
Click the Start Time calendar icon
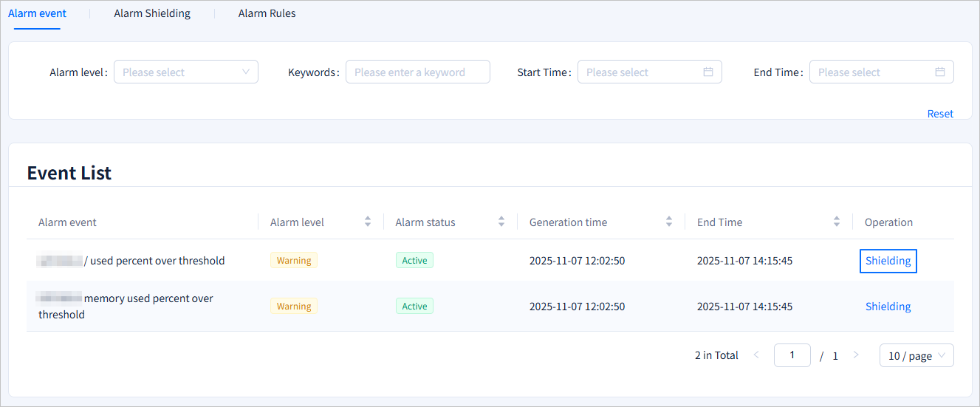click(707, 72)
